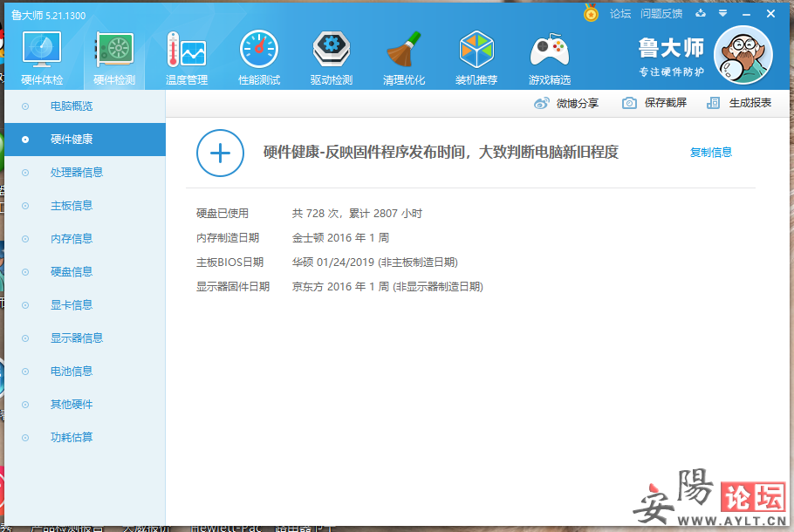
Task: Click 生成报表 generate report text
Action: [750, 103]
